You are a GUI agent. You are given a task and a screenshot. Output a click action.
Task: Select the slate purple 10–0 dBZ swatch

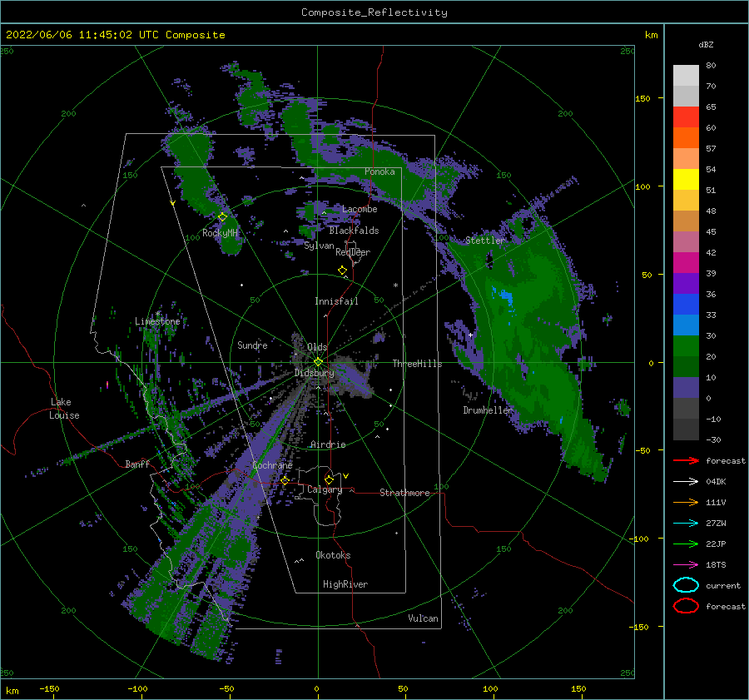click(686, 388)
